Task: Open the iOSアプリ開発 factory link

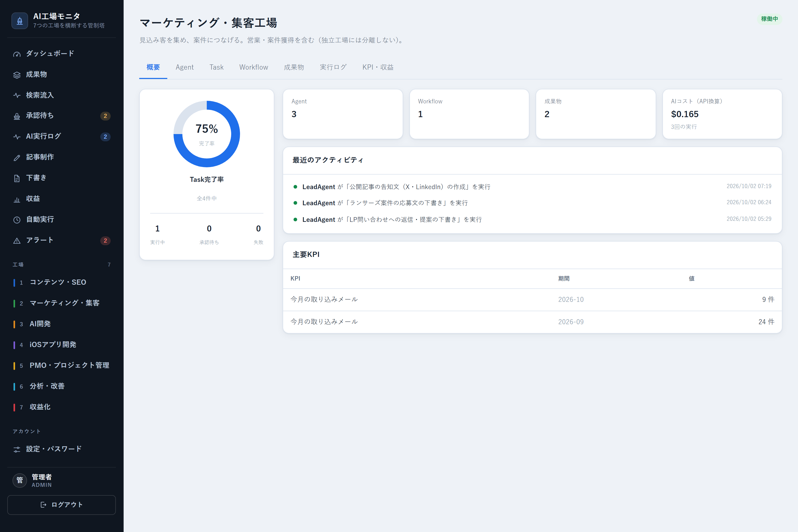Action: [61, 345]
